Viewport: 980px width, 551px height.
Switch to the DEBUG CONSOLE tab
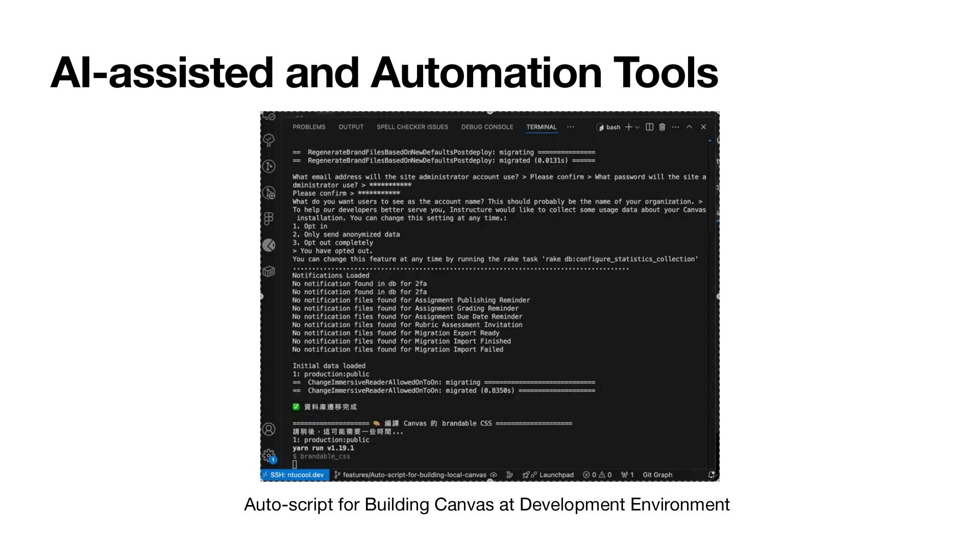coord(487,127)
